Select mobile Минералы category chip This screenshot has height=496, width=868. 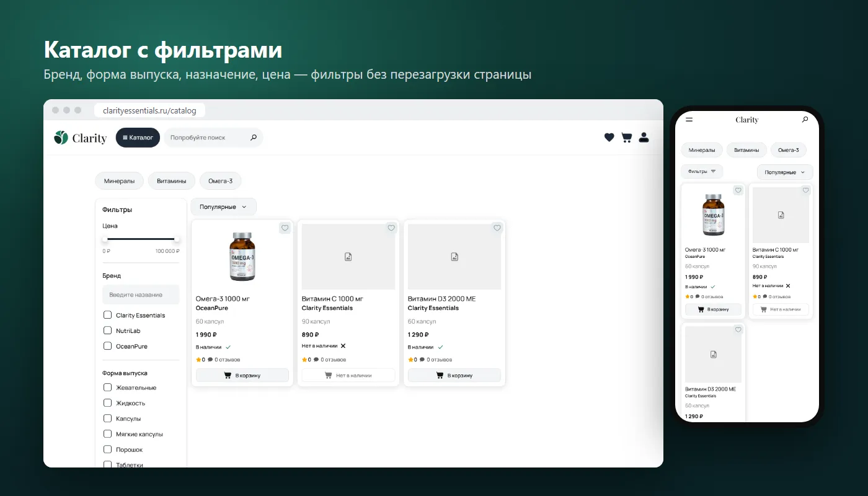(702, 150)
